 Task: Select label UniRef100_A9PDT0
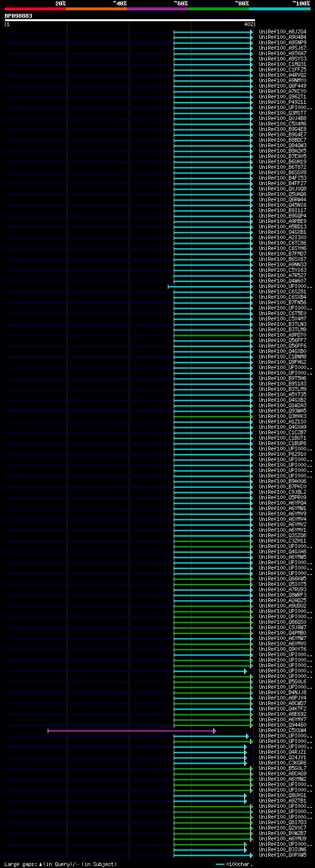[x=283, y=335]
